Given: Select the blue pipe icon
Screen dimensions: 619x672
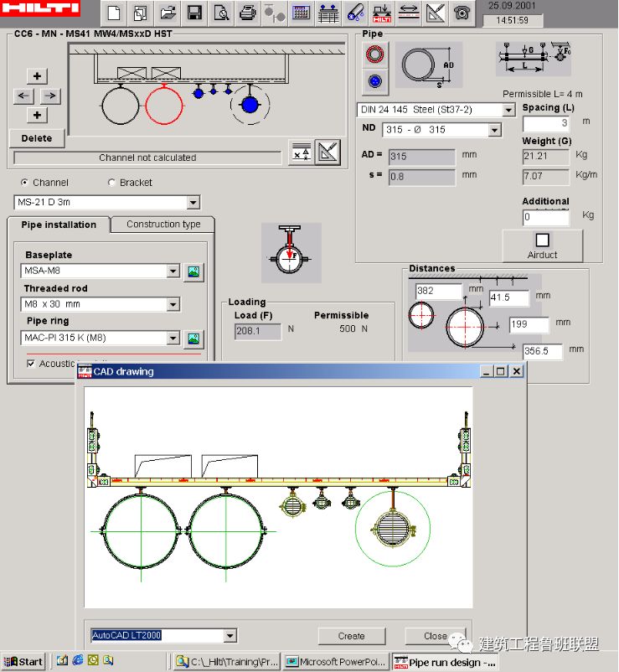Looking at the screenshot, I should pyautogui.click(x=374, y=82).
